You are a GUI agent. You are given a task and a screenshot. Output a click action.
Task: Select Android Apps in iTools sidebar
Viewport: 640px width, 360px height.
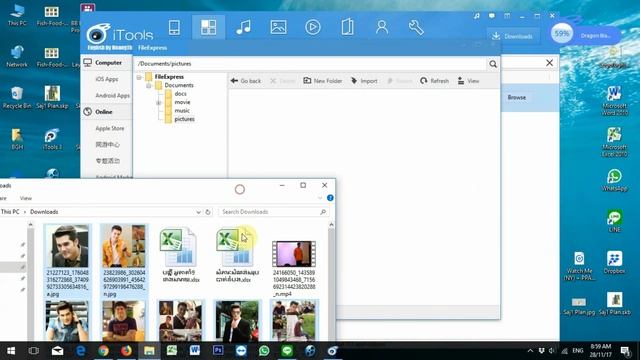pyautogui.click(x=112, y=96)
